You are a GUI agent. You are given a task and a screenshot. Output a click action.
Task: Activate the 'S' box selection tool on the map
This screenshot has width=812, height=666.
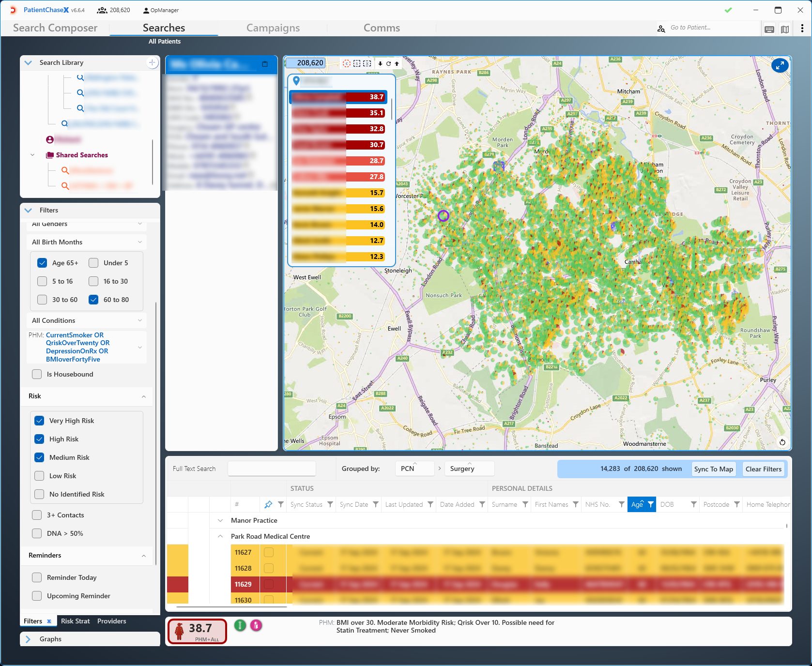pos(357,63)
